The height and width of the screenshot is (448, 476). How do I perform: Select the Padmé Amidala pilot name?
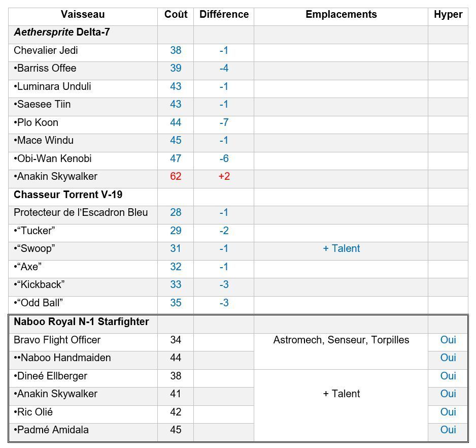[x=51, y=429]
